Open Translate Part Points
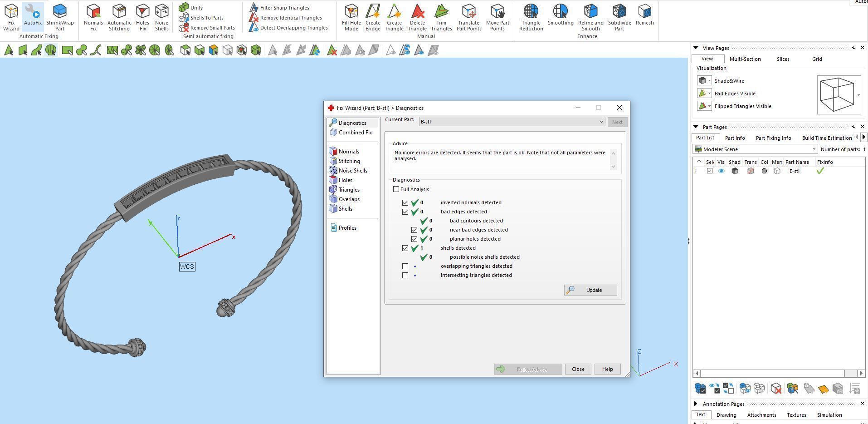 tap(469, 17)
